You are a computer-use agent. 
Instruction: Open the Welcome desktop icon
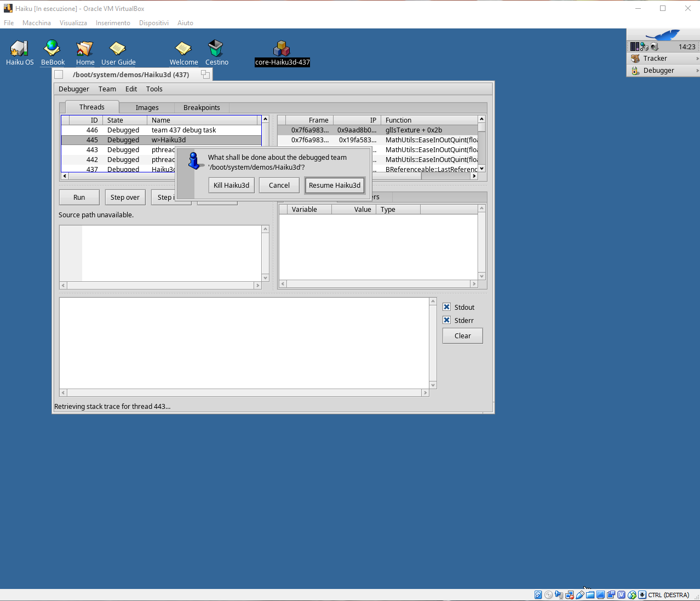point(183,48)
